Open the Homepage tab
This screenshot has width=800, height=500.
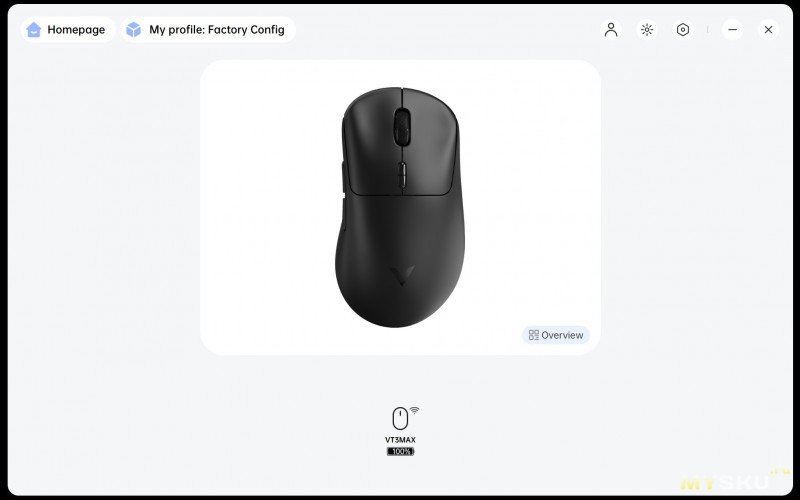pos(68,30)
